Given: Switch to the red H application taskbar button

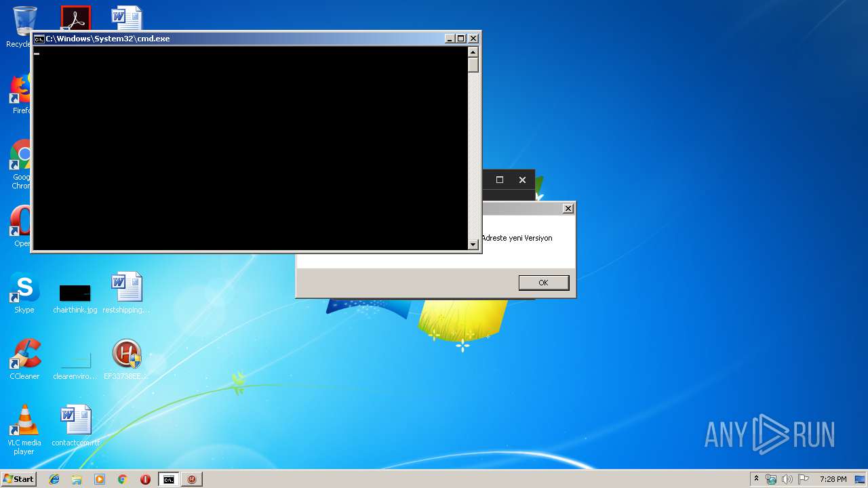Looking at the screenshot, I should click(x=192, y=479).
